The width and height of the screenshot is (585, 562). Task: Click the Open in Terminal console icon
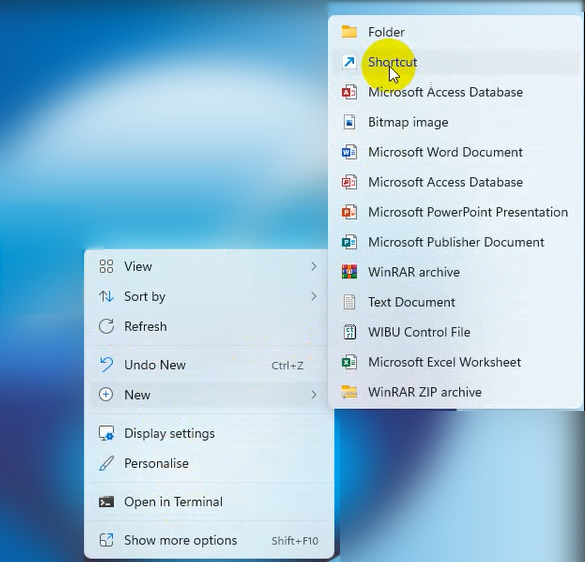[106, 502]
